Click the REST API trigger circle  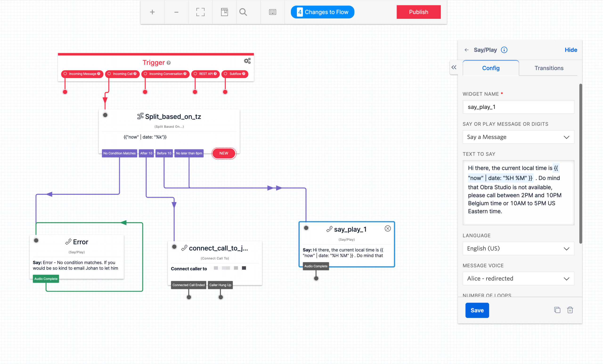pyautogui.click(x=195, y=74)
